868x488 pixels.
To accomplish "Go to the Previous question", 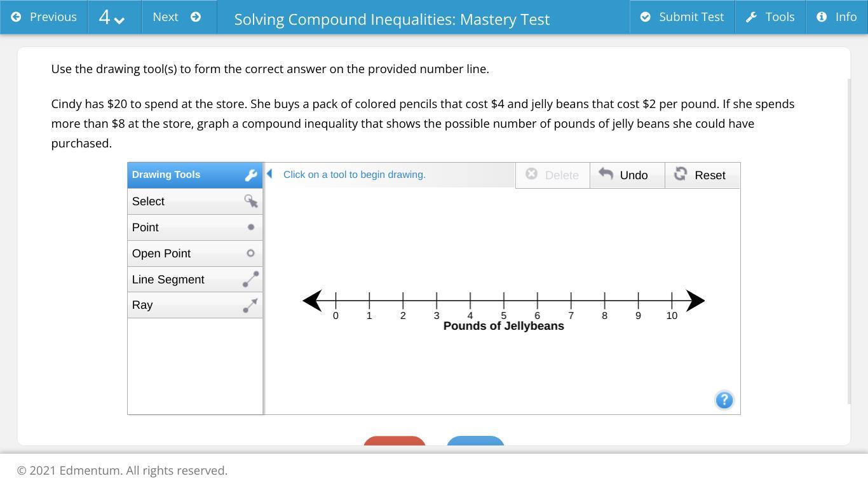I will click(44, 17).
